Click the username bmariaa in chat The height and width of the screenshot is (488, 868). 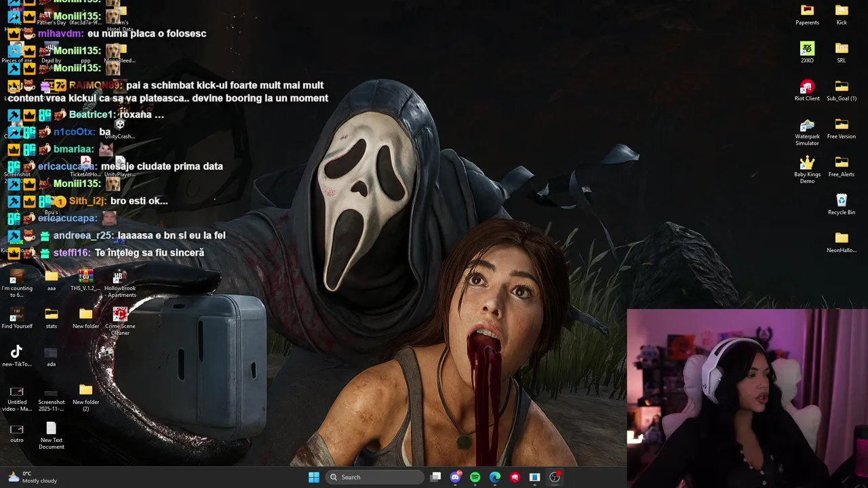click(74, 149)
